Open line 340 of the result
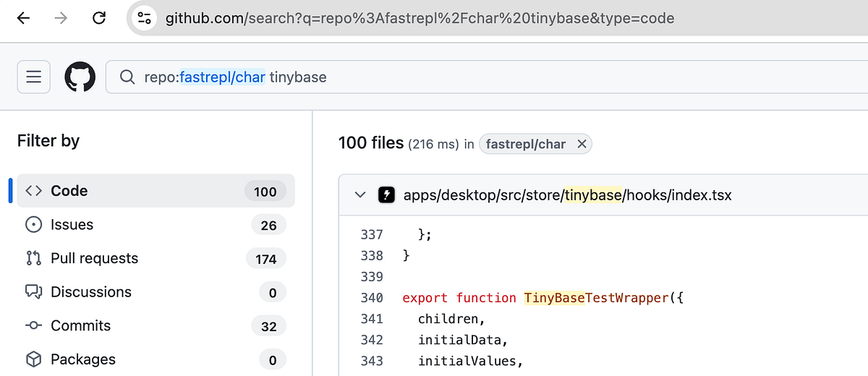 click(372, 298)
